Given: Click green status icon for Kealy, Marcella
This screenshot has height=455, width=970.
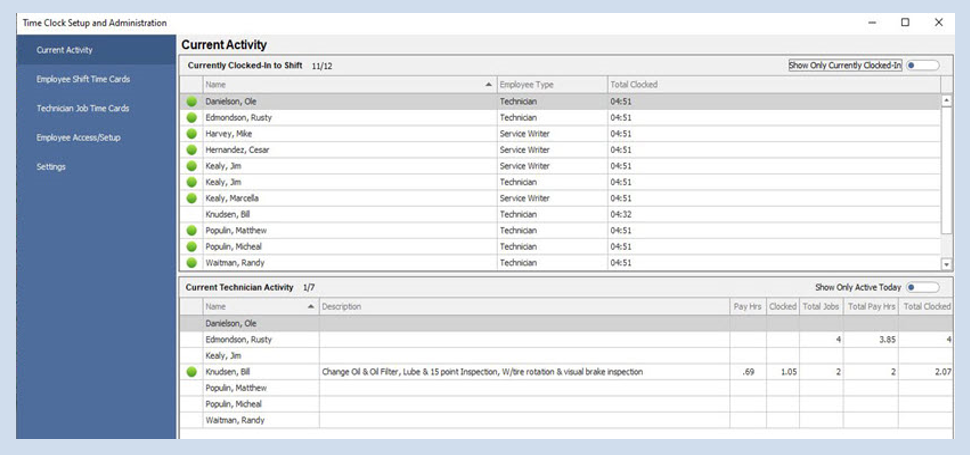Looking at the screenshot, I should [x=191, y=198].
